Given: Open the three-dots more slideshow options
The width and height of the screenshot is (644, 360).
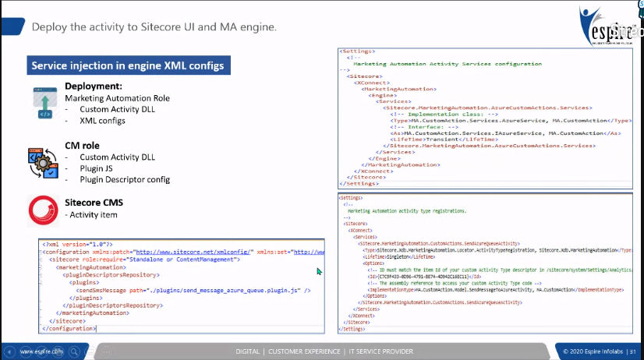Looking at the screenshot, I should pyautogui.click(x=106, y=351).
